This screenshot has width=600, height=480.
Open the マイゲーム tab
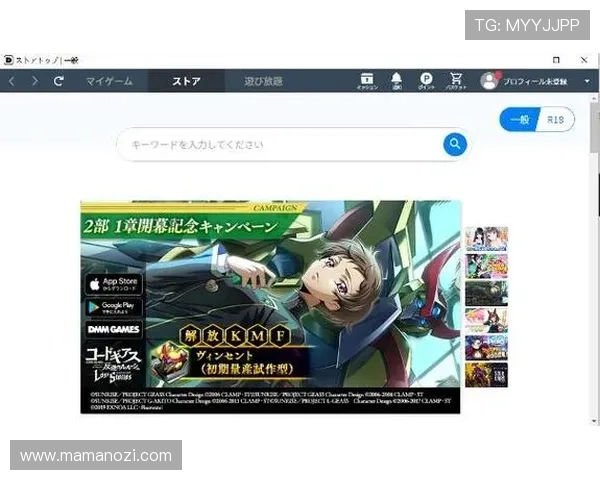(109, 81)
